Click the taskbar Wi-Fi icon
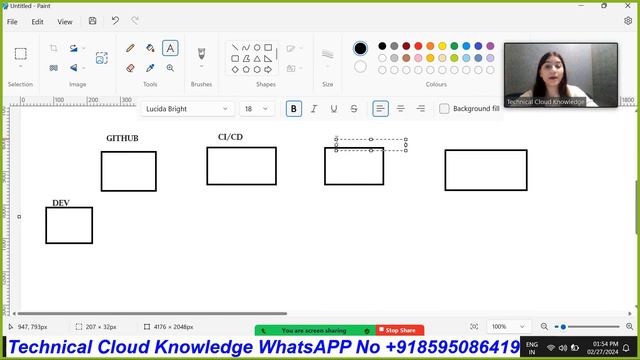Viewport: 640px width, 360px height. (551, 348)
